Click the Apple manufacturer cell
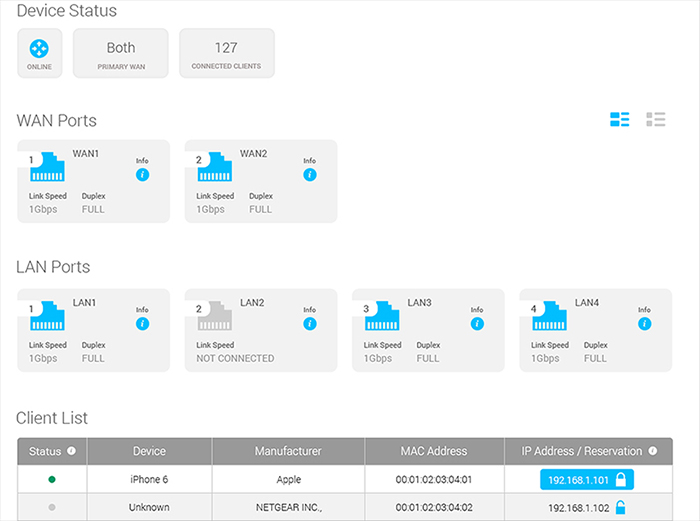The height and width of the screenshot is (521, 700). [x=288, y=479]
